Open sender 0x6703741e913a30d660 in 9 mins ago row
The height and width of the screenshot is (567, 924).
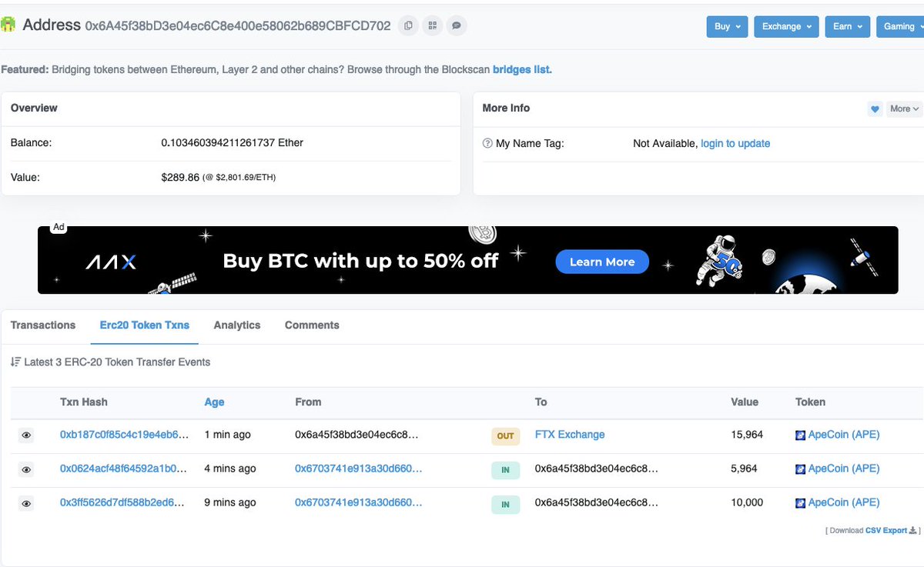358,502
